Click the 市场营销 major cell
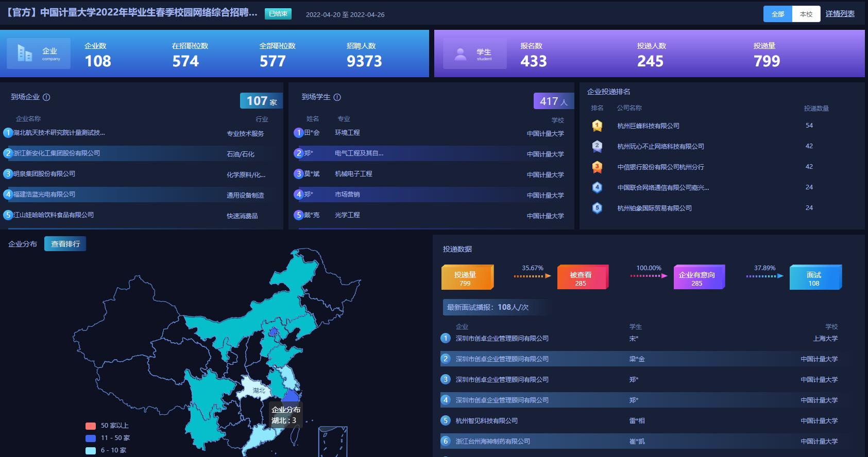Image resolution: width=868 pixels, height=457 pixels. click(x=347, y=195)
